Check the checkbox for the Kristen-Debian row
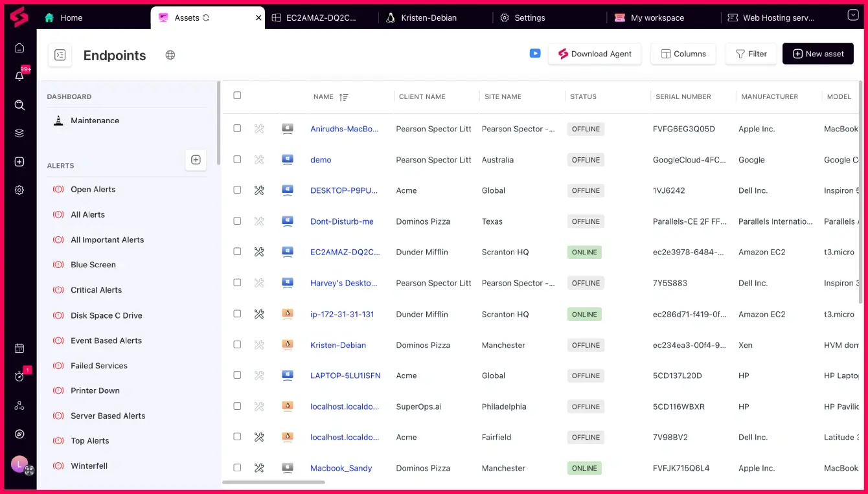Viewport: 868px width, 494px height. click(x=237, y=344)
